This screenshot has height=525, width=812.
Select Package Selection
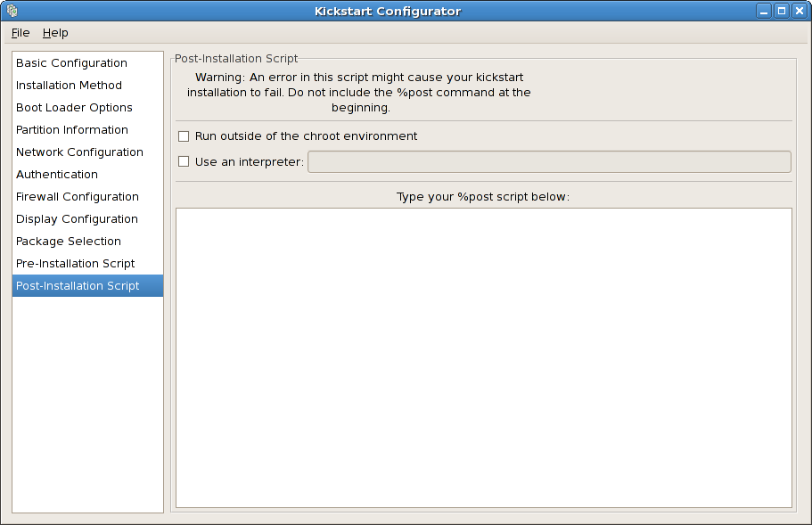coord(68,241)
